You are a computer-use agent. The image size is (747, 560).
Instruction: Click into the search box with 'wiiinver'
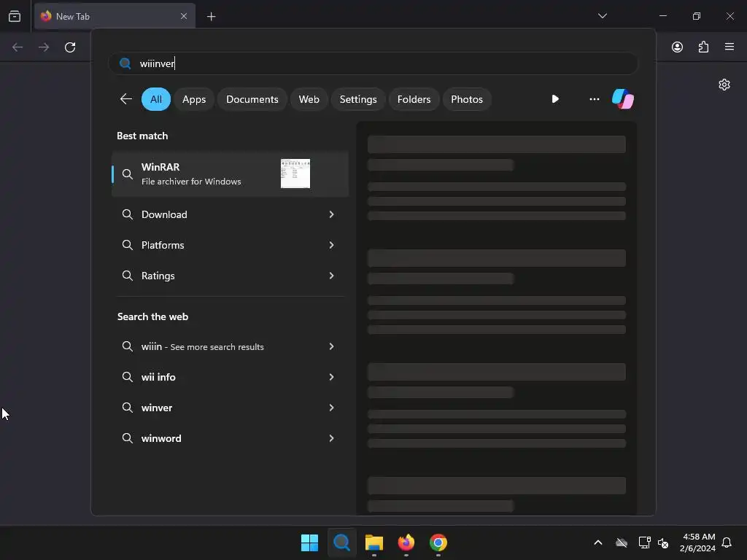(x=373, y=63)
